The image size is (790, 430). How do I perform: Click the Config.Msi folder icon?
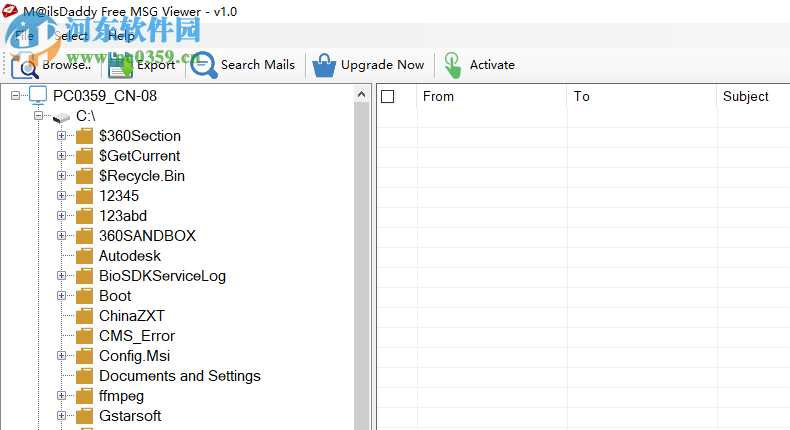coord(84,355)
